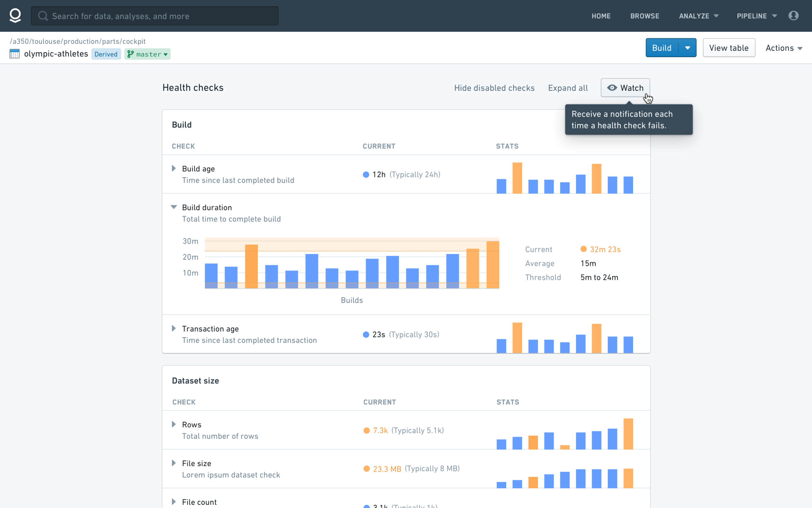
Task: Click the breadcrumb path /a350/toulouse/production/parts/cockpit
Action: point(78,41)
